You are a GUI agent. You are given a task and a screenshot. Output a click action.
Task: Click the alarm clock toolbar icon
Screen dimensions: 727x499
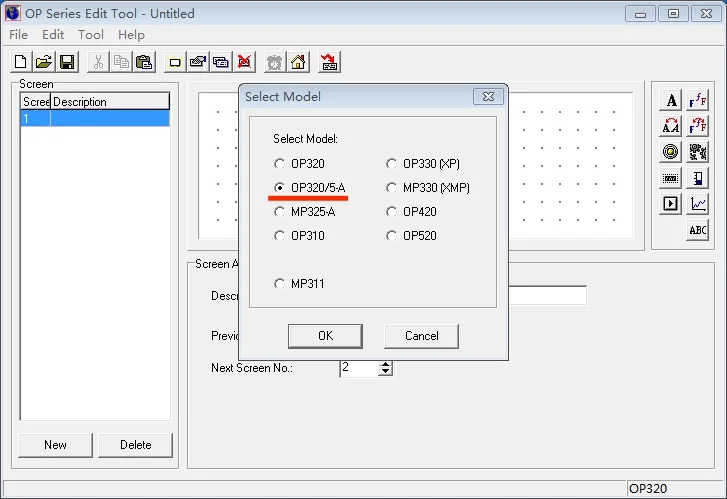click(x=274, y=62)
